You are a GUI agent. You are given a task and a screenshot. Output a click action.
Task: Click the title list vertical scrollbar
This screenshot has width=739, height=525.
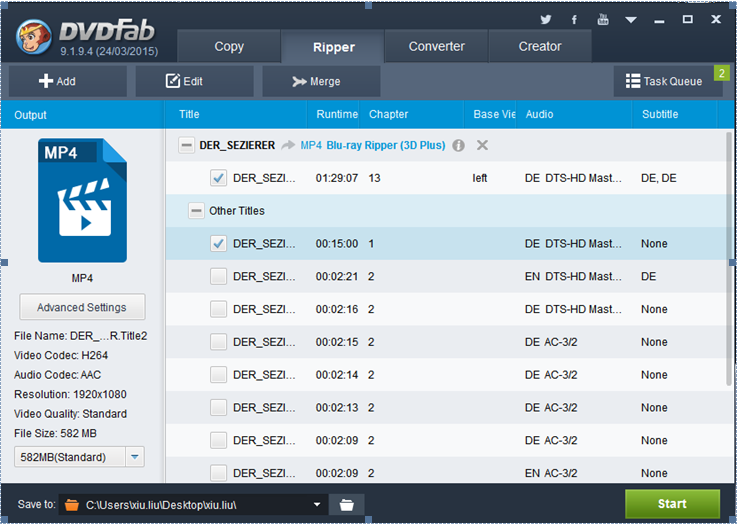730,259
